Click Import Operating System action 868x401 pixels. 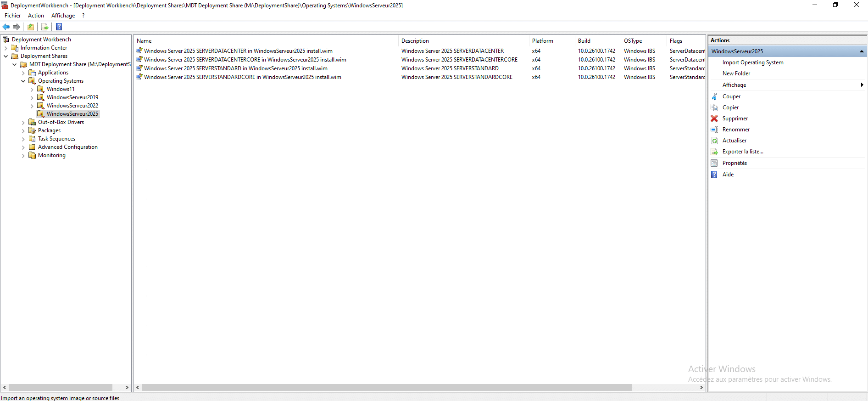point(752,62)
